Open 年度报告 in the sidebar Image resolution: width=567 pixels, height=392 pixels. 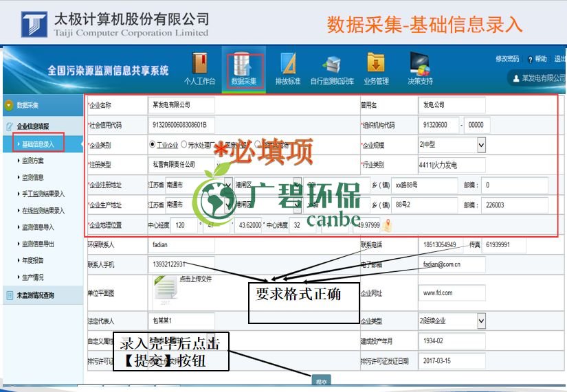33,261
